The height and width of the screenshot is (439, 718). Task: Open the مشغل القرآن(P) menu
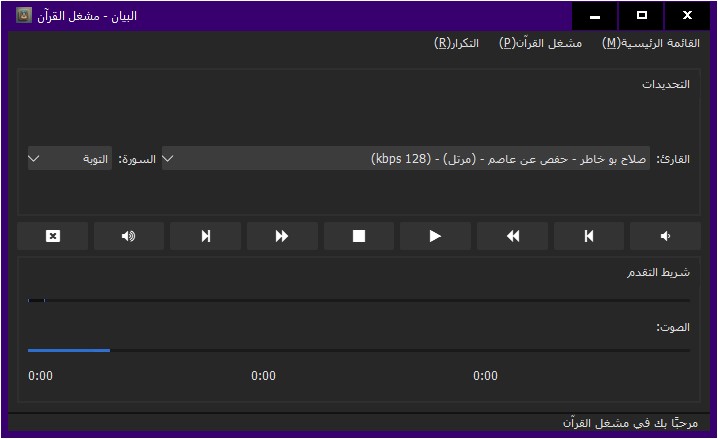pos(540,43)
